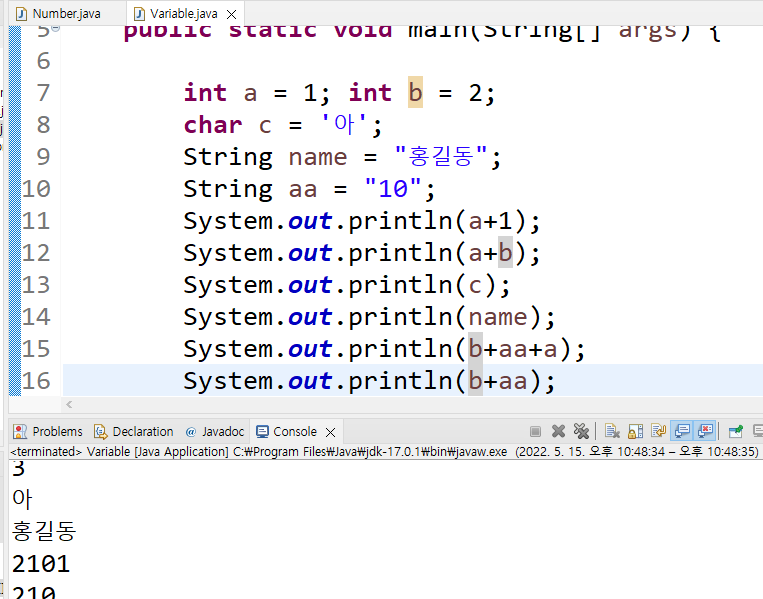Viewport: 763px width, 599px height.
Task: Toggle show console on standard output change
Action: (x=682, y=431)
